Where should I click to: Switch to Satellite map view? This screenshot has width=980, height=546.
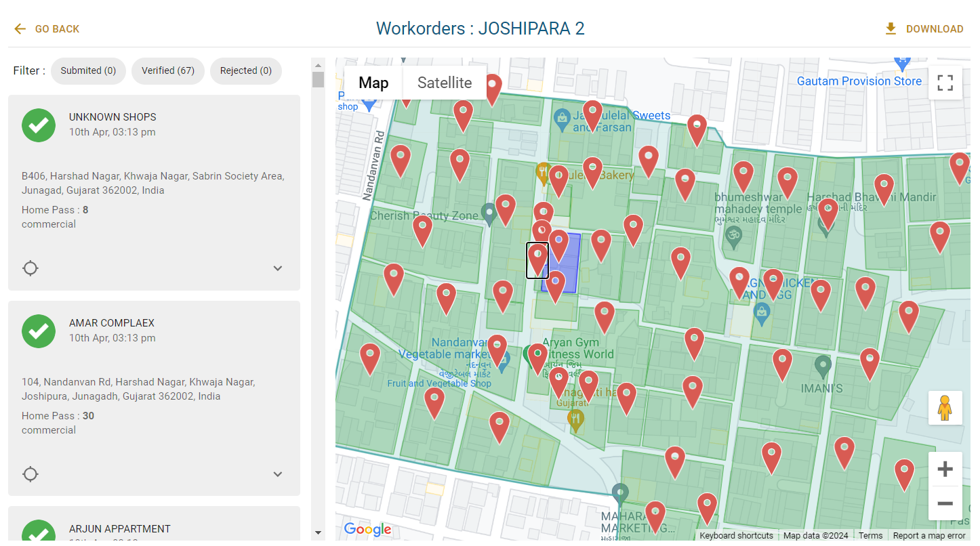pos(445,83)
